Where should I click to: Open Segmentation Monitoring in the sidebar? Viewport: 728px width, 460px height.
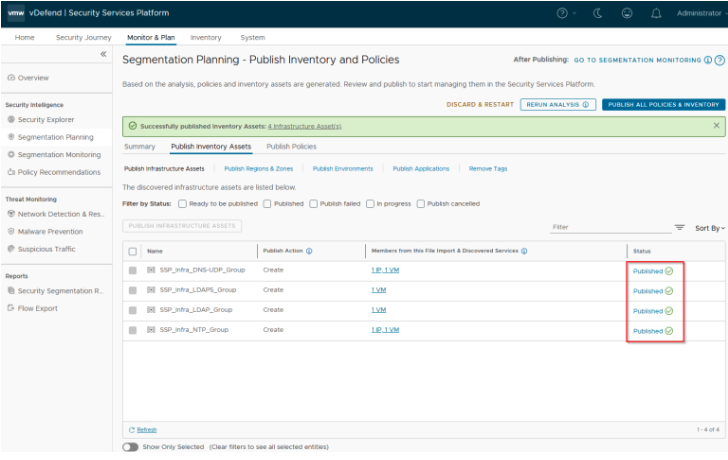click(x=59, y=154)
